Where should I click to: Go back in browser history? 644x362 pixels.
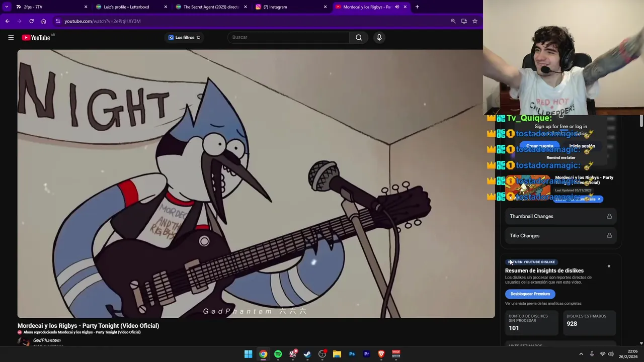[x=7, y=21]
